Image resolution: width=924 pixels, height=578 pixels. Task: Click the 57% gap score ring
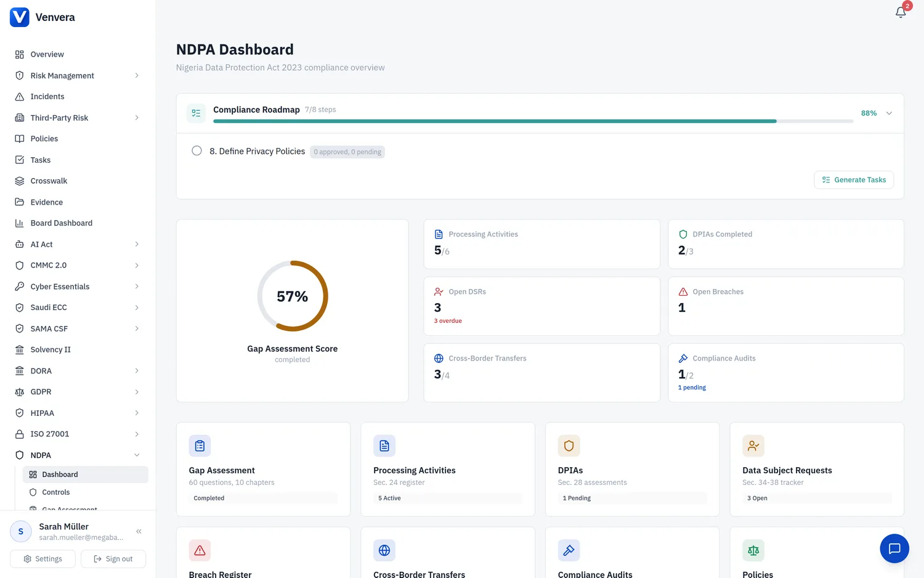tap(293, 296)
